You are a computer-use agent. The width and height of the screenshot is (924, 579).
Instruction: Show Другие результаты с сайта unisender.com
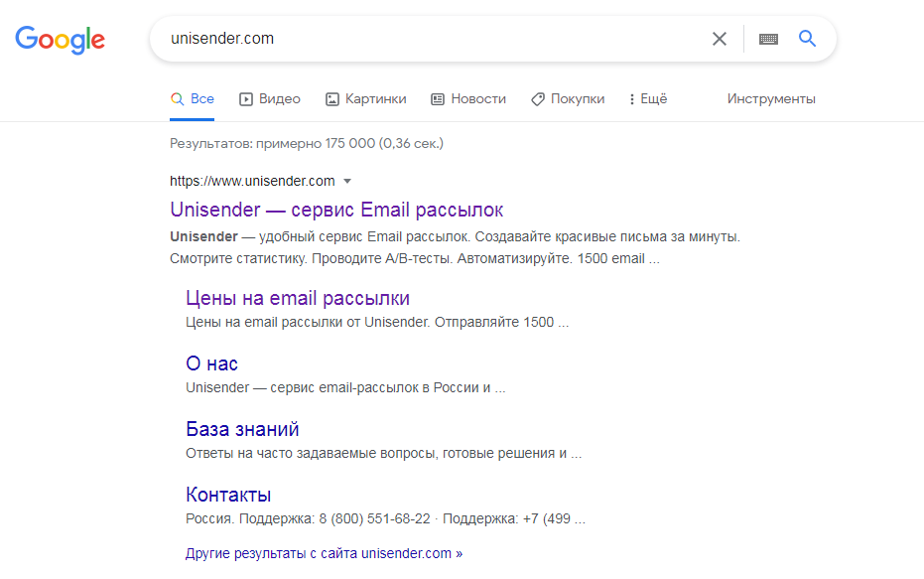coord(325,553)
